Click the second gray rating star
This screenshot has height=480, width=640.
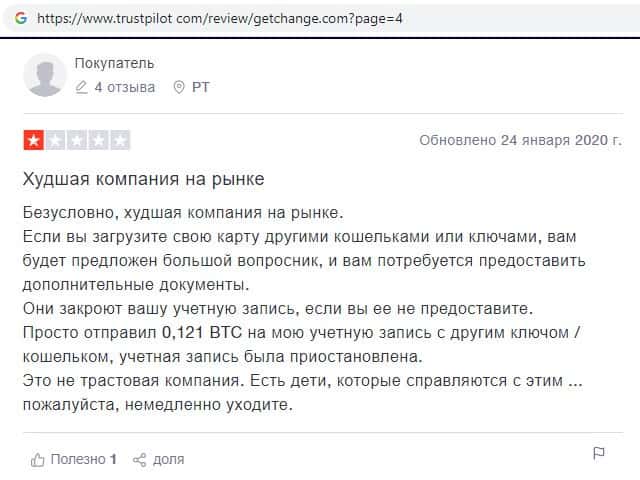[x=55, y=140]
